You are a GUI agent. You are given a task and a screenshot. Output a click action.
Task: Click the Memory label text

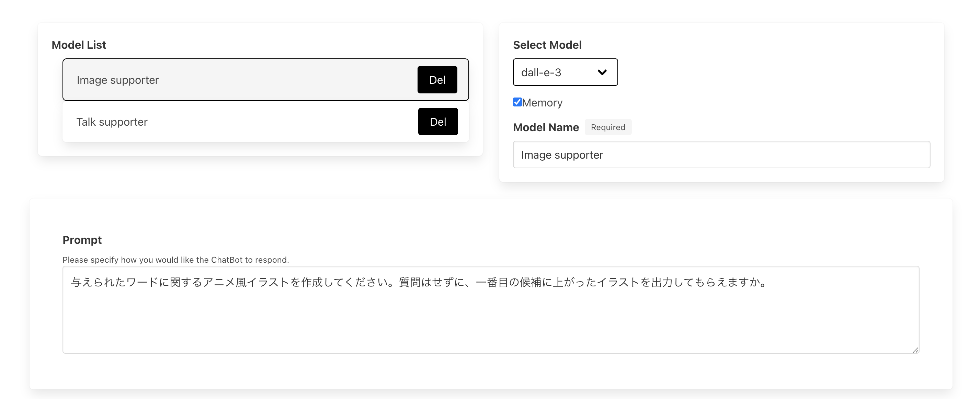[542, 103]
